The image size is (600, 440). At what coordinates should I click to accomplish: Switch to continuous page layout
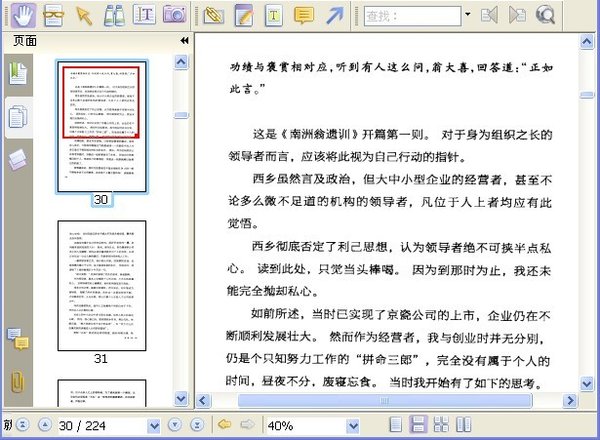pos(418,425)
